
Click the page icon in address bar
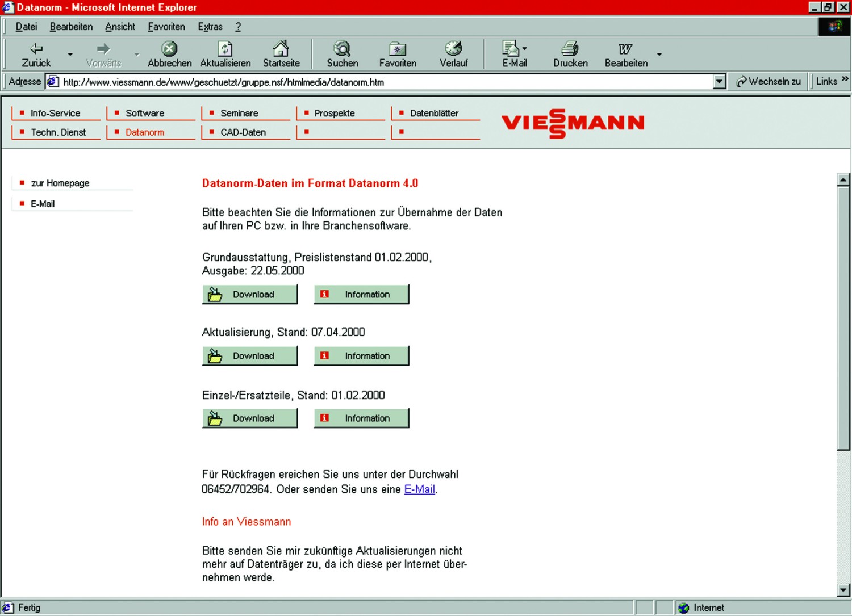[x=53, y=82]
